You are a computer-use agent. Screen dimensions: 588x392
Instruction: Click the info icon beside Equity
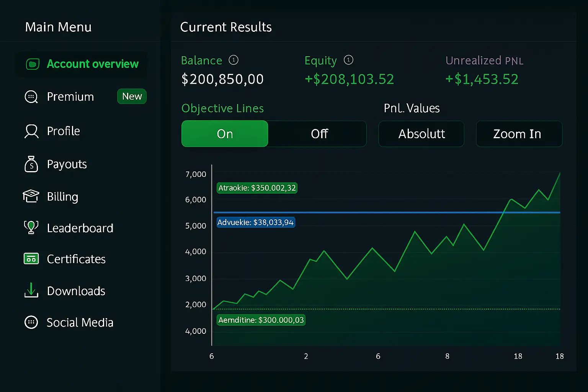(348, 60)
